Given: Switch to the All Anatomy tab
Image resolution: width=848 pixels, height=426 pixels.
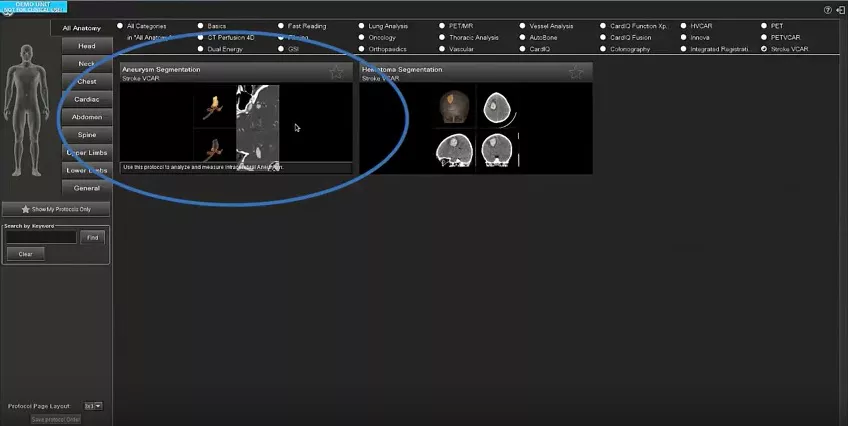Looking at the screenshot, I should 82,28.
